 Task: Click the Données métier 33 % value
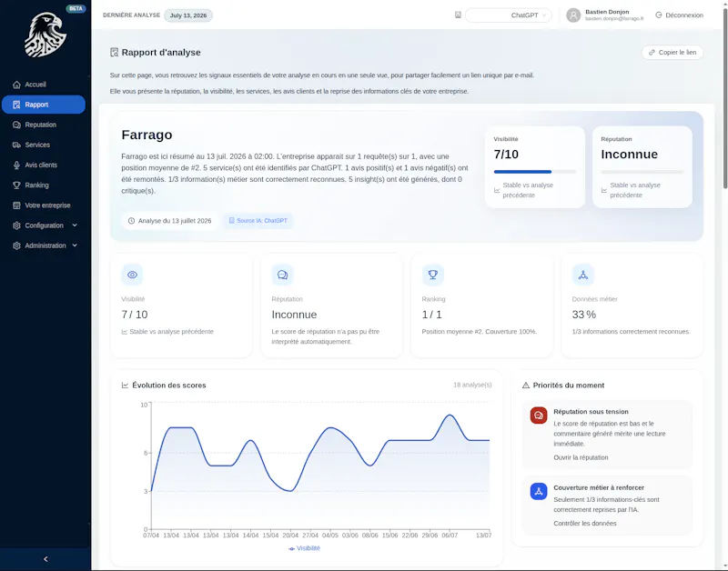point(584,315)
